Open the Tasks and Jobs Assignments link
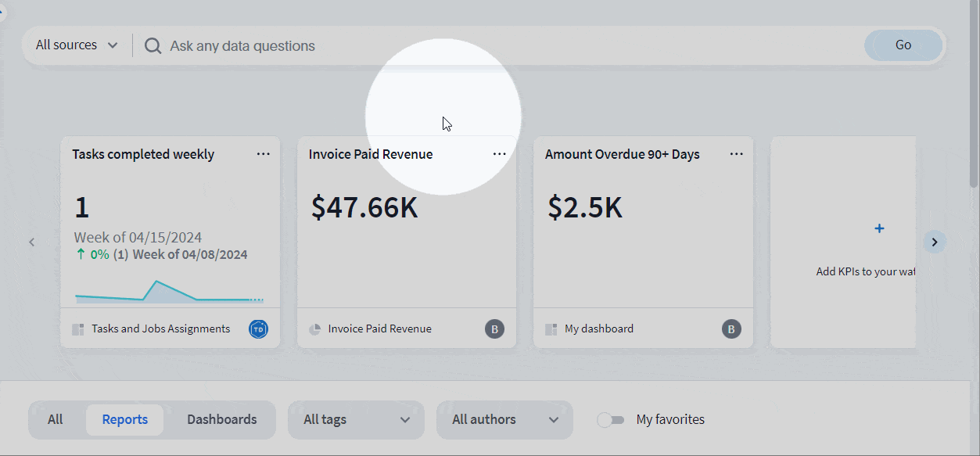 pos(160,329)
